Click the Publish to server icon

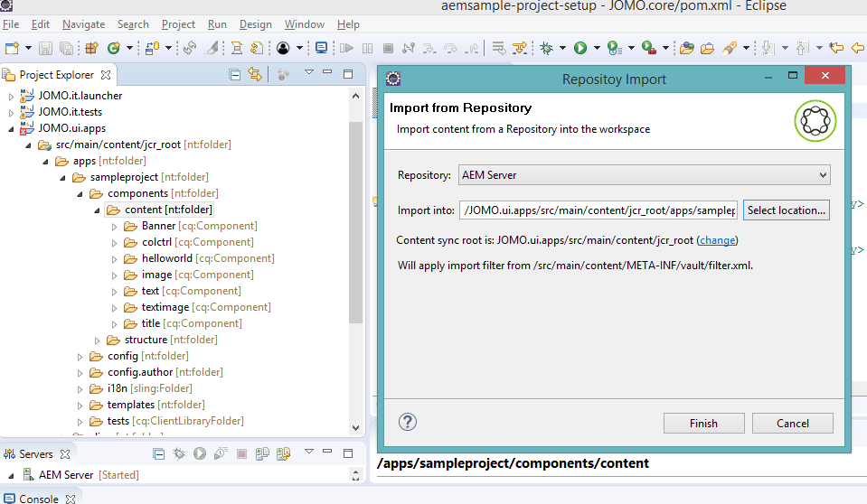262,454
